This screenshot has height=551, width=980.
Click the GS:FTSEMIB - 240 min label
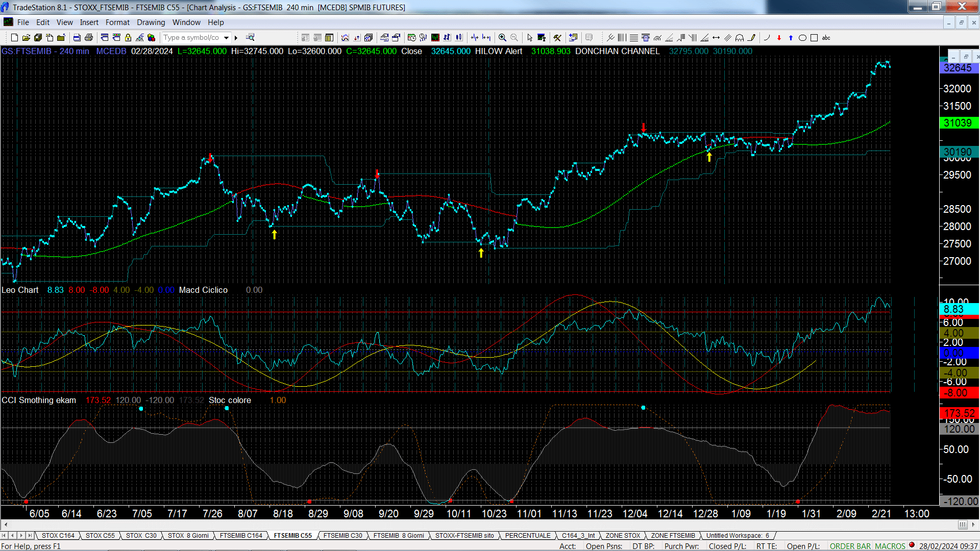pyautogui.click(x=45, y=52)
